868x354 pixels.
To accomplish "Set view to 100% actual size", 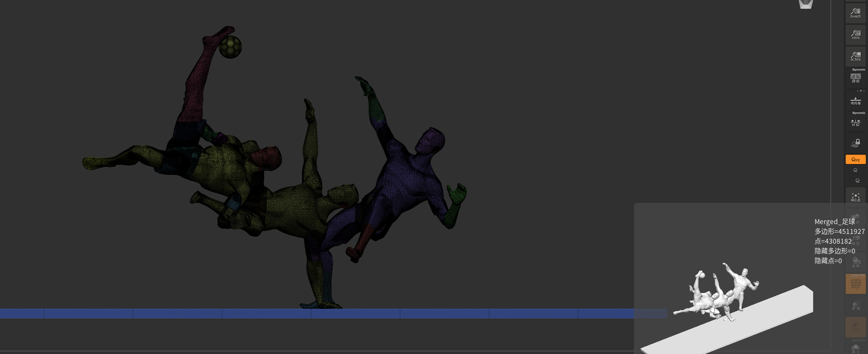I will point(855,35).
